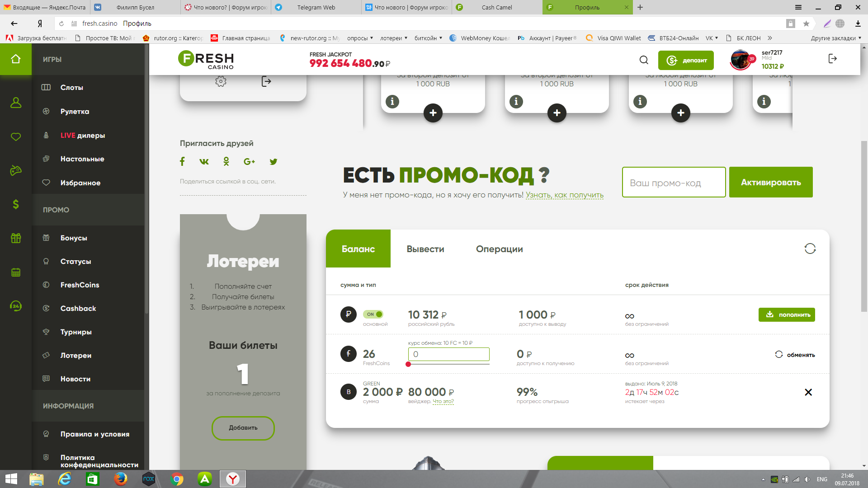Click the search magnifier in the header
868x488 pixels.
pyautogui.click(x=644, y=60)
